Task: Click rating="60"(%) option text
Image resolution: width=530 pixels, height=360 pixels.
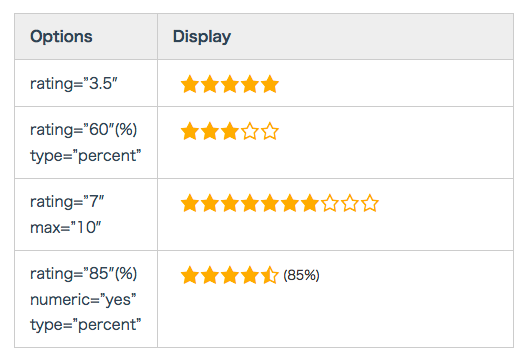Action: 83,130
